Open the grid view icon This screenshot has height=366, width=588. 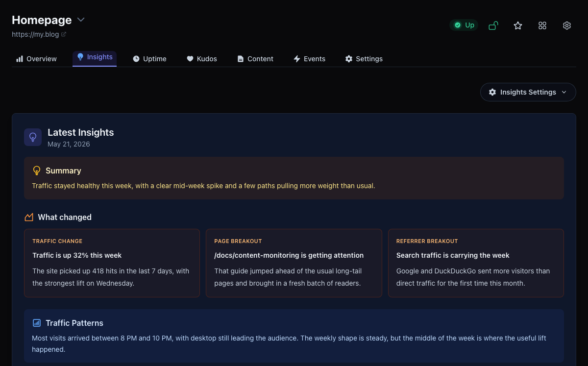(x=542, y=25)
